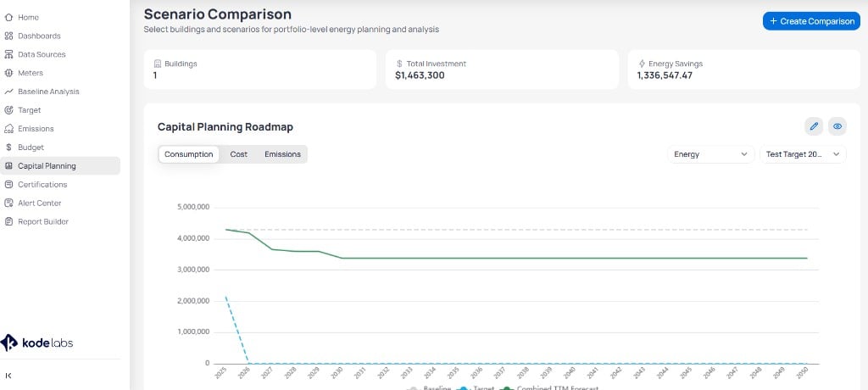The height and width of the screenshot is (390, 868).
Task: Open the Energy dropdown
Action: 711,154
